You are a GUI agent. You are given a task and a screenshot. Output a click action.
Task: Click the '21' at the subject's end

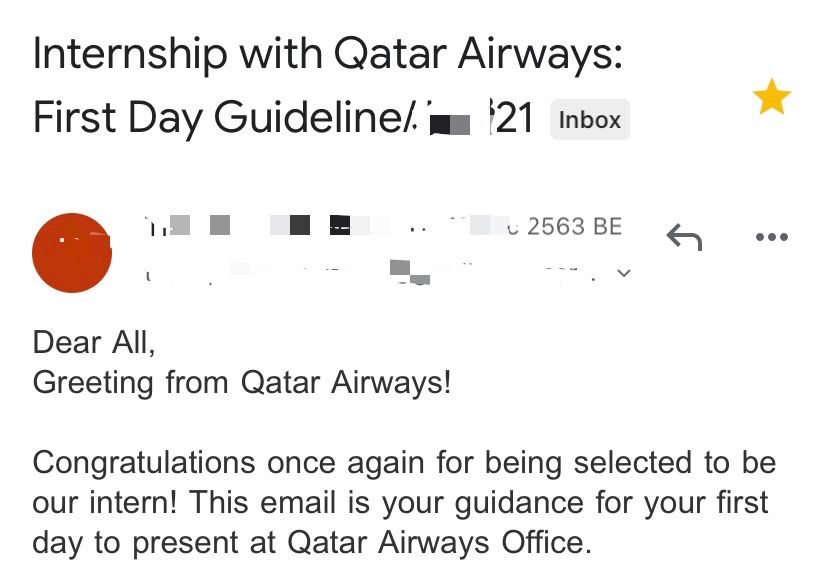point(517,120)
